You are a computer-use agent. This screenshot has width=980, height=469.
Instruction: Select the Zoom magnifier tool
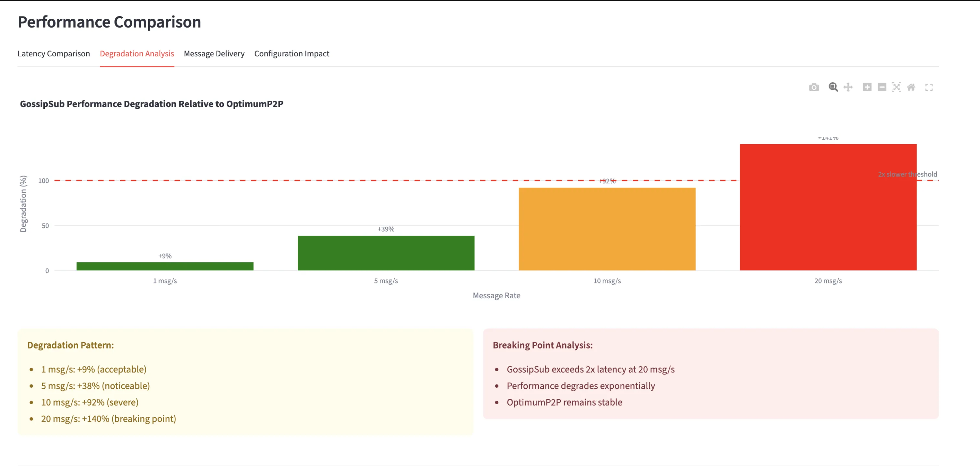pyautogui.click(x=833, y=87)
